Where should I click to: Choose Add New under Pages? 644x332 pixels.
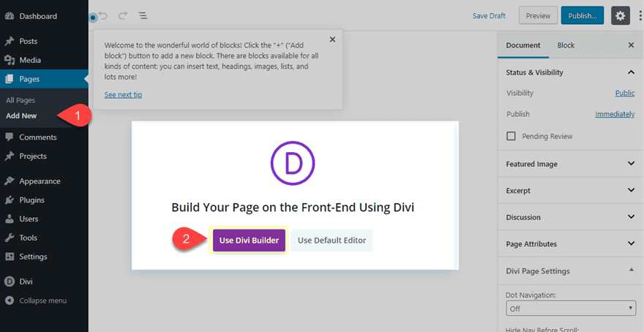21,116
